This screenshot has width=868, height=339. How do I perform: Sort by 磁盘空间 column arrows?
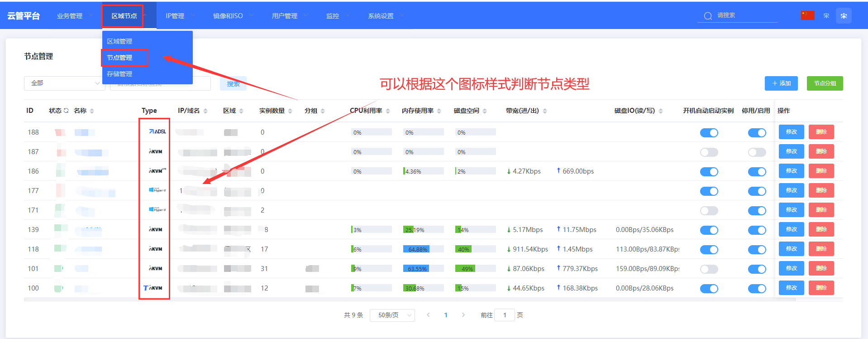tap(485, 111)
